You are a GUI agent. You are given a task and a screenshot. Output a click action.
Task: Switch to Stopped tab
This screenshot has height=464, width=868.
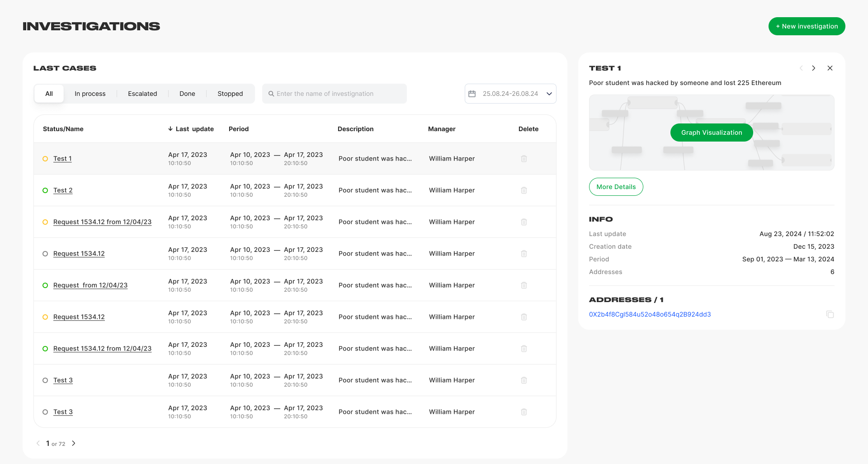coord(230,94)
